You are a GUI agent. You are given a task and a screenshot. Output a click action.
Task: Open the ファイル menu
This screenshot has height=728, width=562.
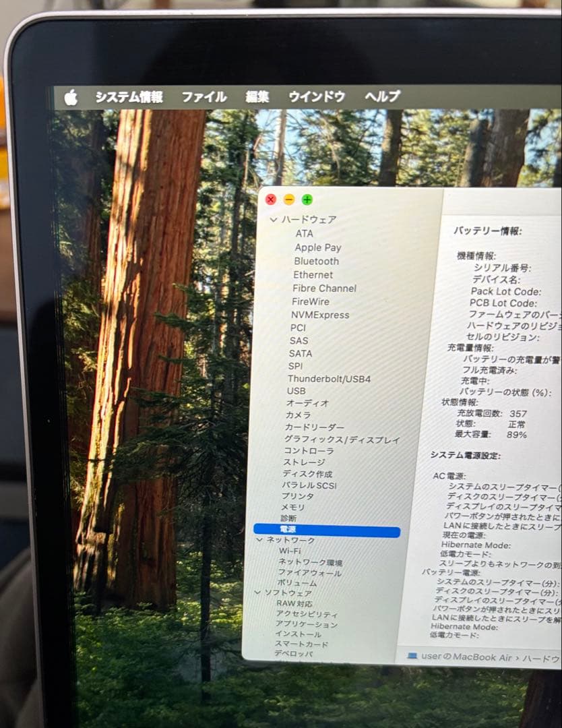[x=204, y=96]
